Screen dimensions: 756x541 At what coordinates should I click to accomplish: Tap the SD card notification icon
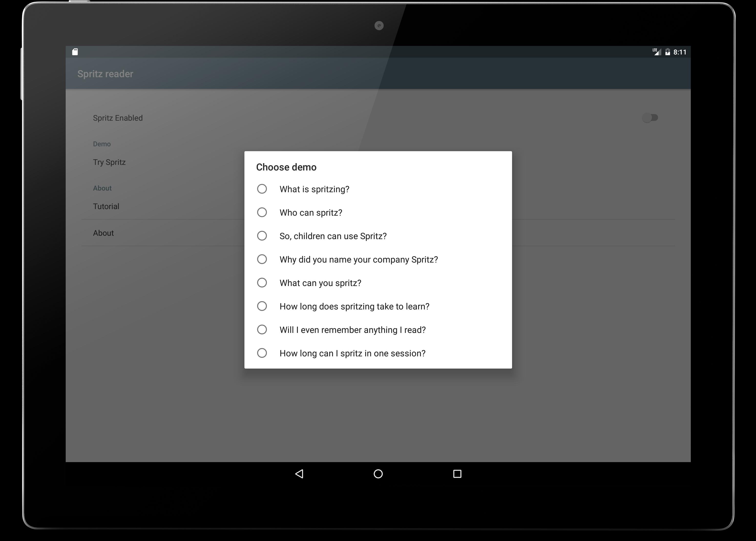75,52
